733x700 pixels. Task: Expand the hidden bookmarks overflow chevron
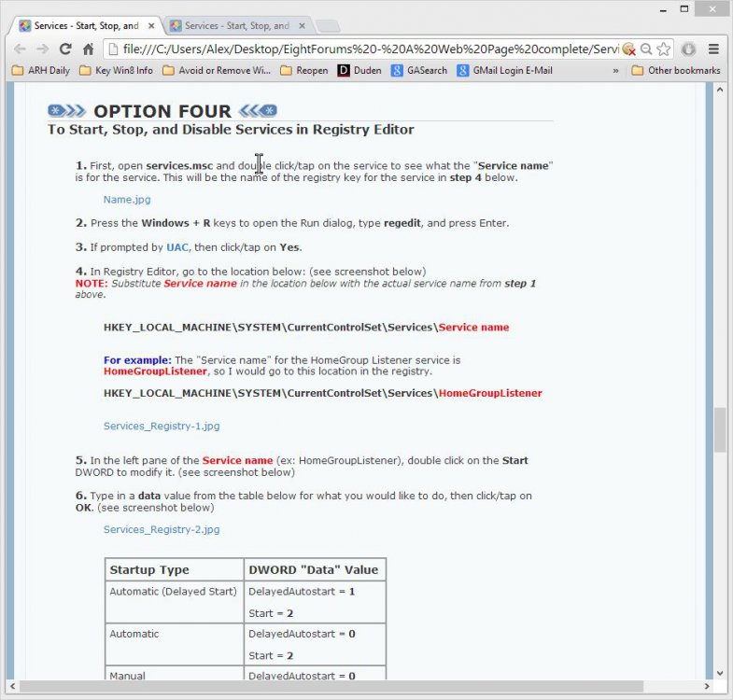[x=615, y=70]
